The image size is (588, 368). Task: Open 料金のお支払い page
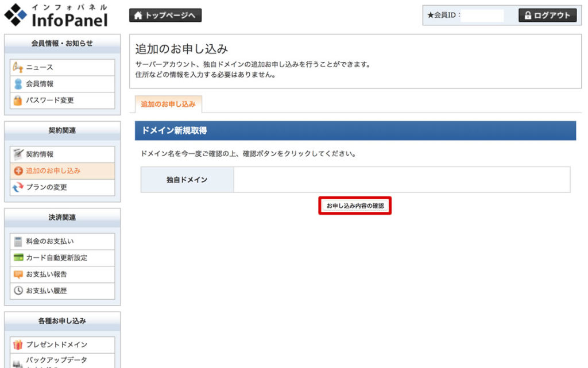click(62, 241)
